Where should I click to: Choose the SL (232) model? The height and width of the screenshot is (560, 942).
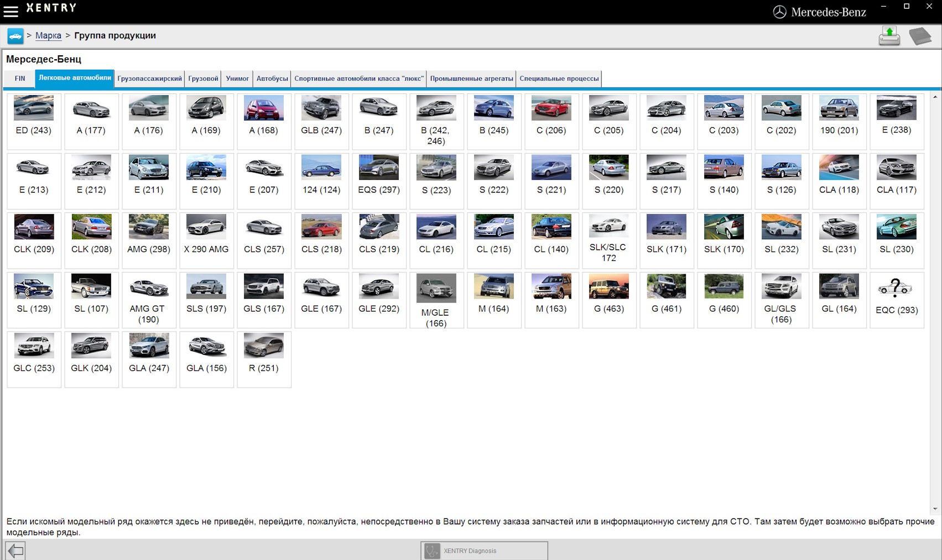[x=782, y=240]
